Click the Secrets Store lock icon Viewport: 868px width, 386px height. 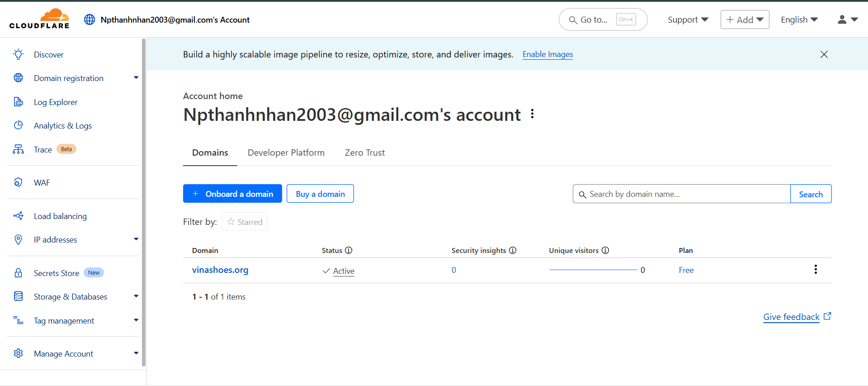click(19, 273)
